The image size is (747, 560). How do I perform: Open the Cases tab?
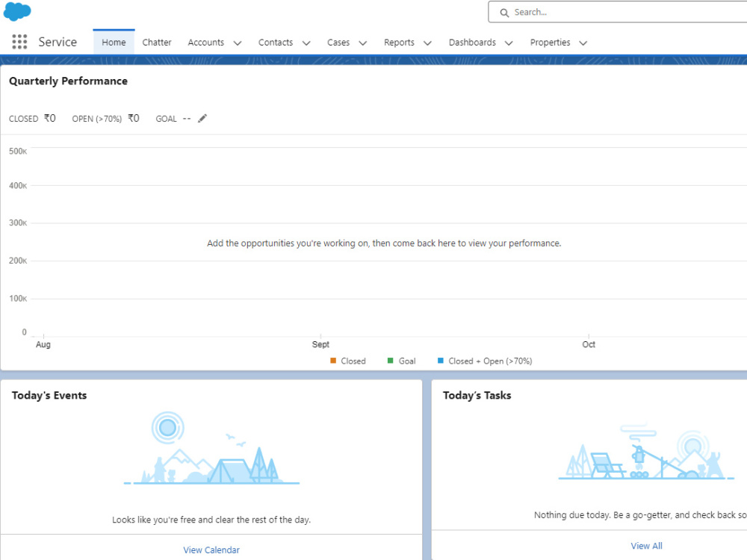pos(338,43)
